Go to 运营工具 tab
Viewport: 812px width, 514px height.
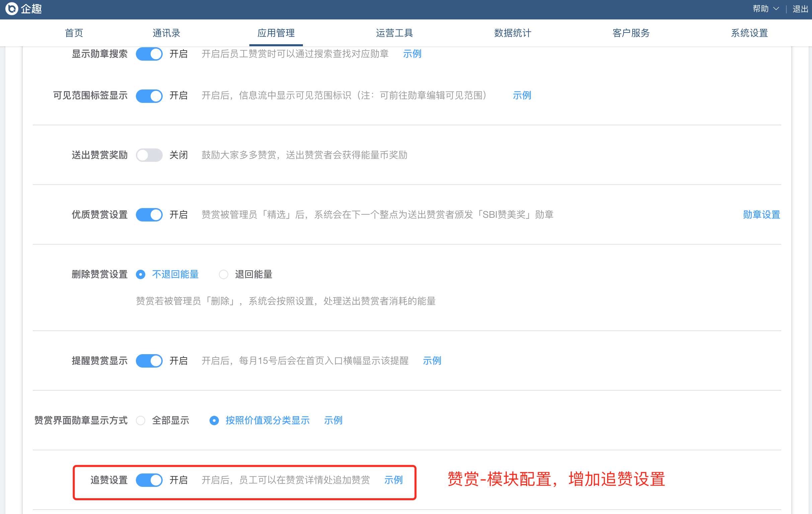[x=394, y=33]
